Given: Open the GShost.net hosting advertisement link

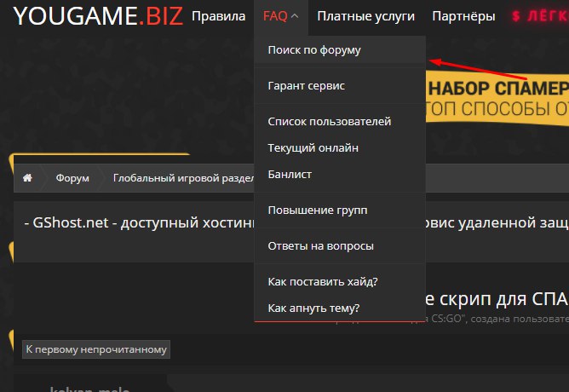Looking at the screenshot, I should (140, 222).
